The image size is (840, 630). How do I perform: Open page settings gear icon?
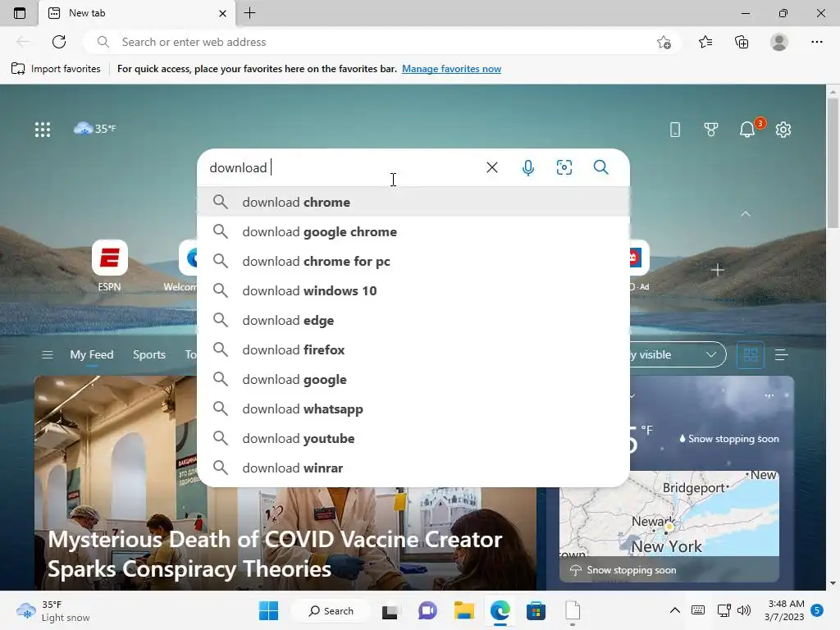pos(783,129)
